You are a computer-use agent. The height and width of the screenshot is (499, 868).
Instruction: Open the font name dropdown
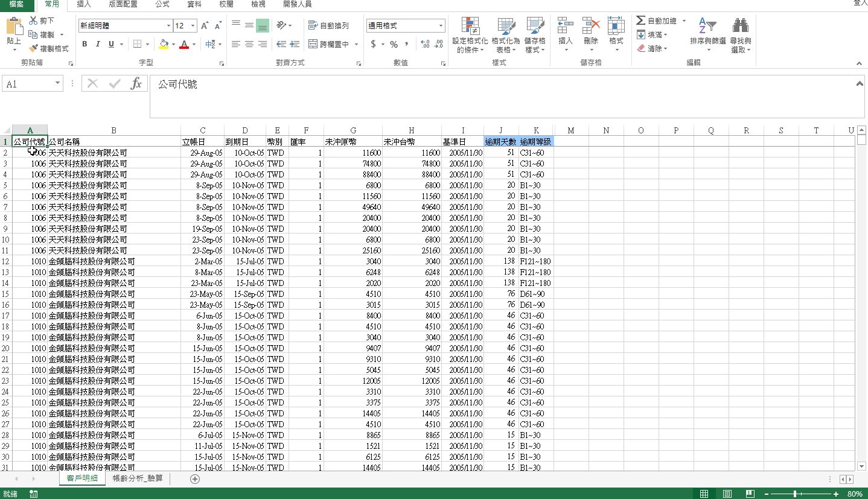click(168, 26)
